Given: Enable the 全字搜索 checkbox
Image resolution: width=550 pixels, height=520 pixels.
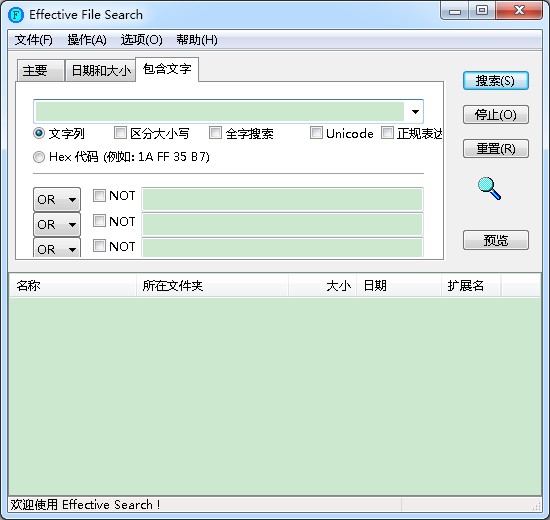Looking at the screenshot, I should (215, 133).
